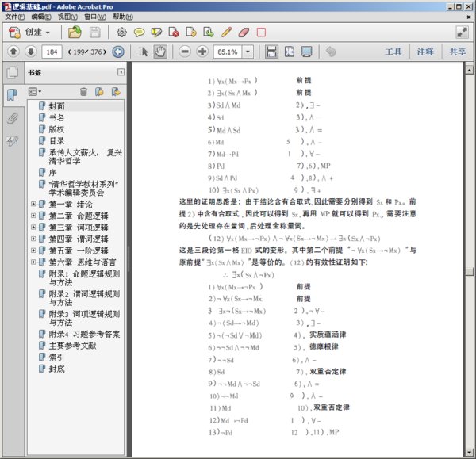Expand 第一章 绪论 bookmark

(x=33, y=205)
